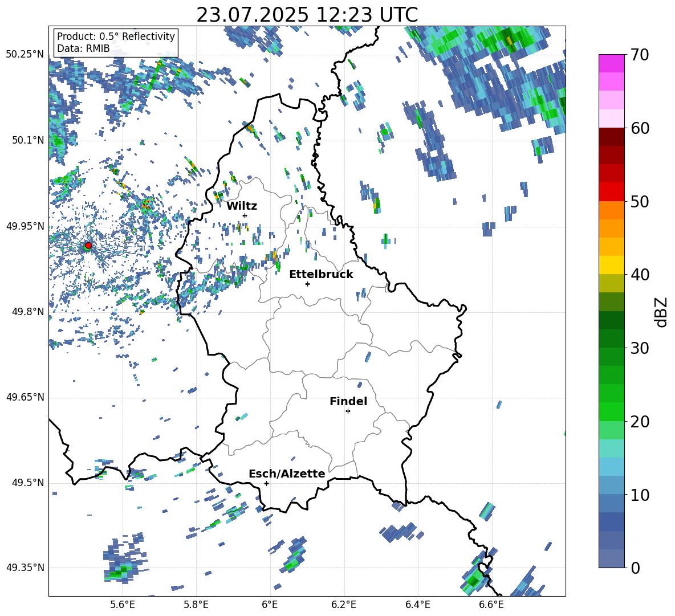Viewport: 675px width, 616px height.
Task: Click the 70 dBZ colorbar label
Action: (x=640, y=55)
